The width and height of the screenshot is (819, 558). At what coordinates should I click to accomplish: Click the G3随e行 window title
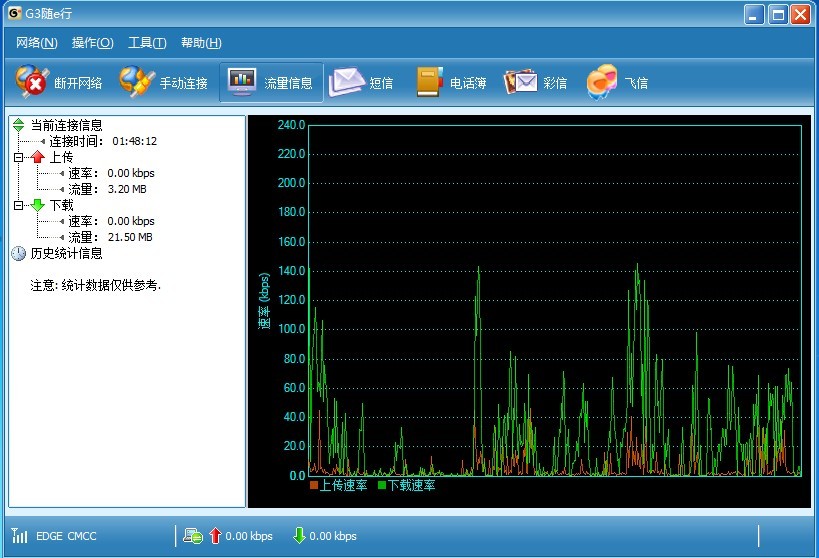tap(49, 13)
